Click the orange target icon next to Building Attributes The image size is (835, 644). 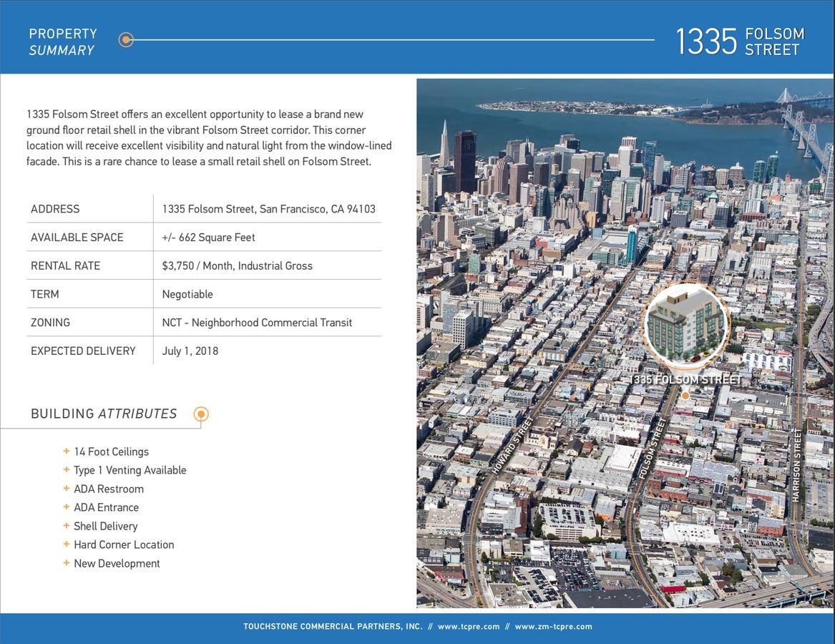tap(201, 414)
